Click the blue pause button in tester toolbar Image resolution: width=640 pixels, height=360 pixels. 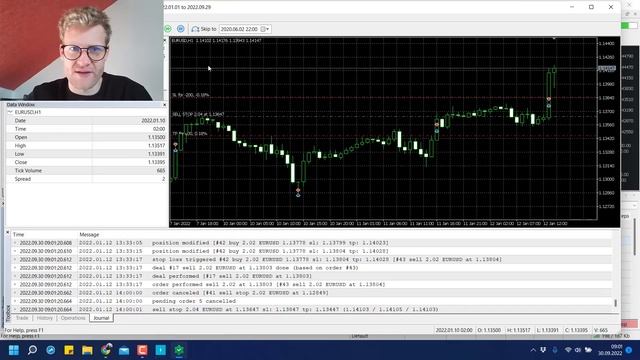pyautogui.click(x=180, y=29)
